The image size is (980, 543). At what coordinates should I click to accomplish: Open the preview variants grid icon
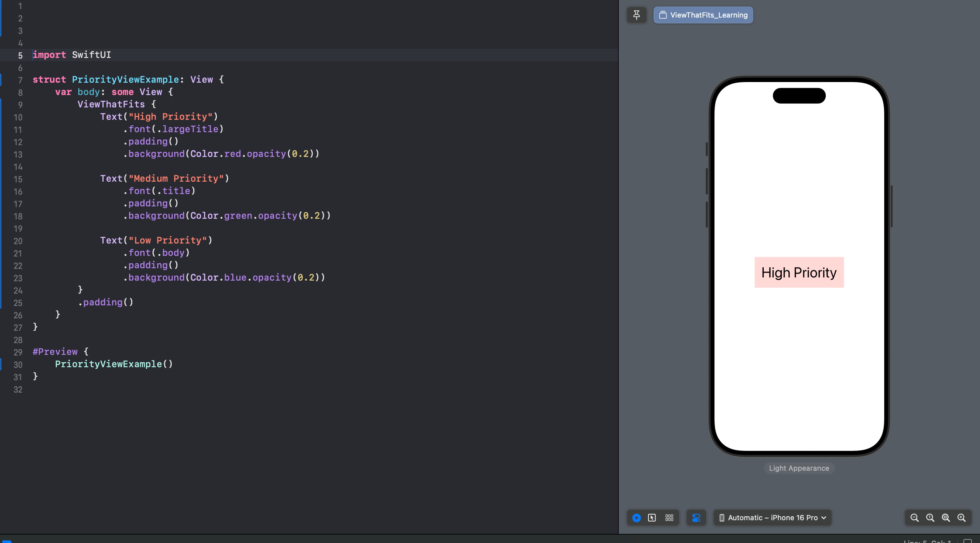tap(669, 518)
